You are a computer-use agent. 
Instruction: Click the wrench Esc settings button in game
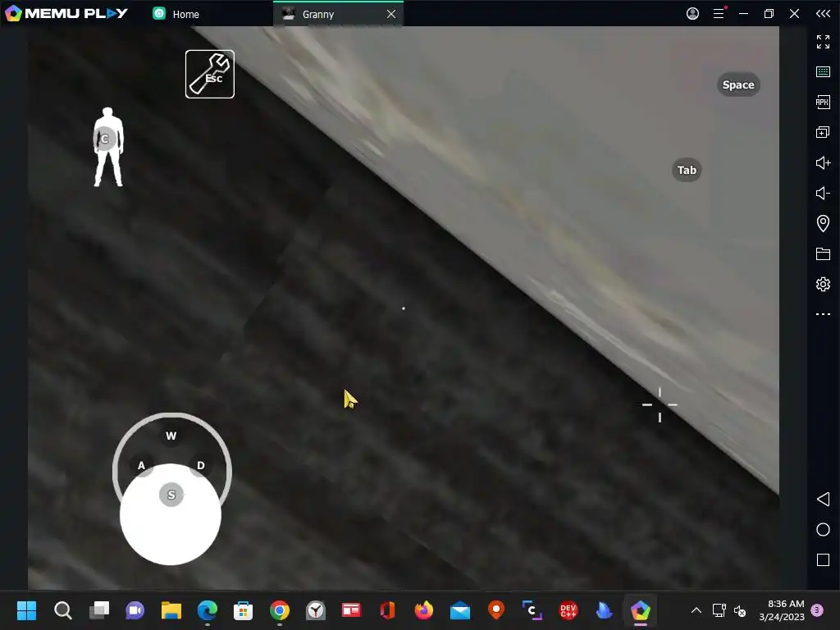[209, 74]
